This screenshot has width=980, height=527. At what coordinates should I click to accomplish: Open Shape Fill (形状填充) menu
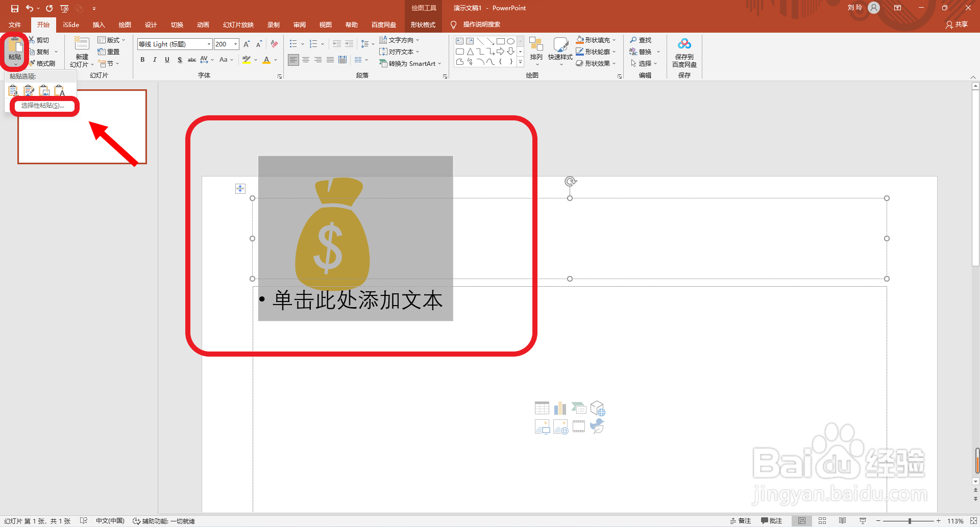[595, 40]
